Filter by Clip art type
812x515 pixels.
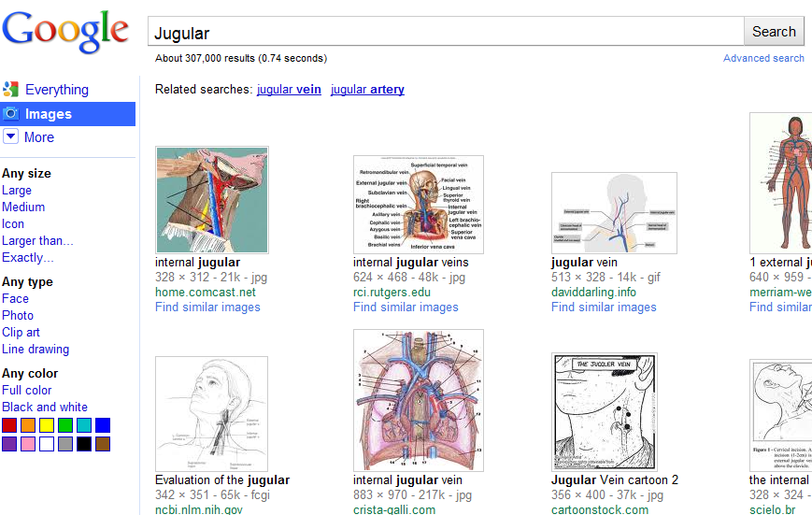pos(21,332)
